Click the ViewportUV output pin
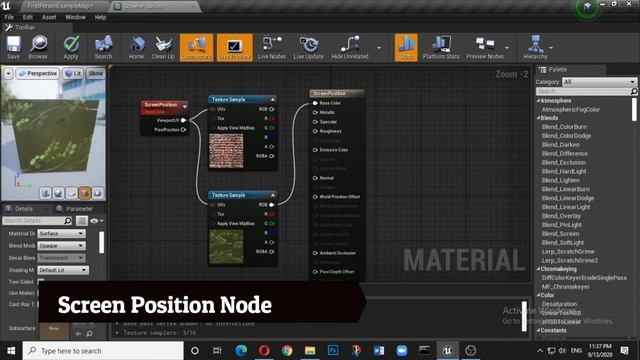This screenshot has height=360, width=640. click(183, 120)
